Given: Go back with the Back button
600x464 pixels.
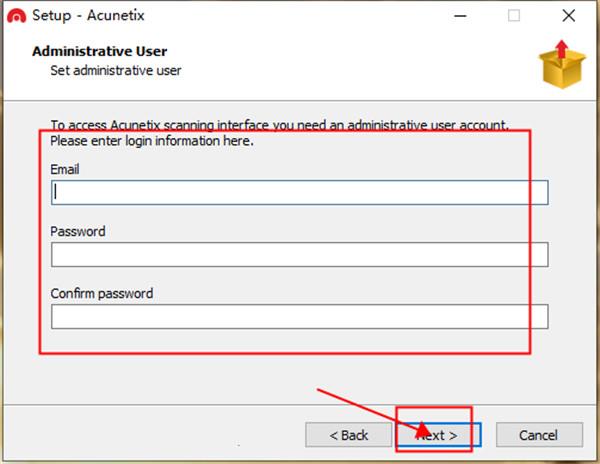Looking at the screenshot, I should tap(349, 435).
